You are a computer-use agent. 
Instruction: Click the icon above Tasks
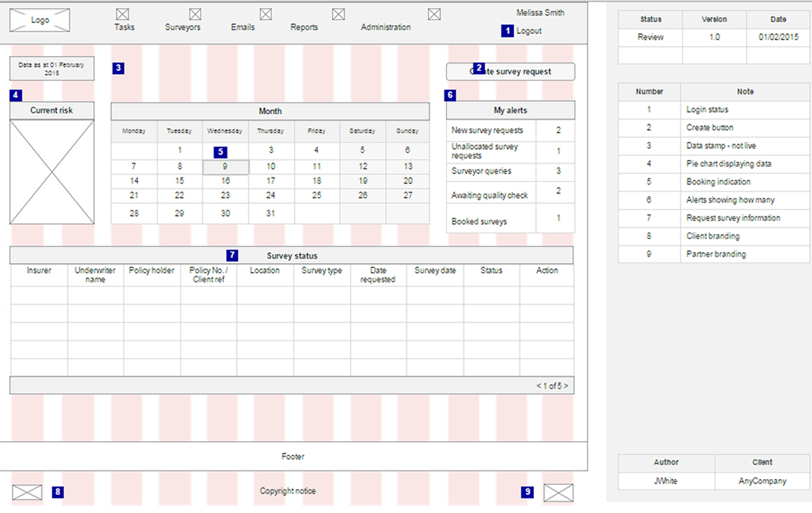tap(123, 14)
